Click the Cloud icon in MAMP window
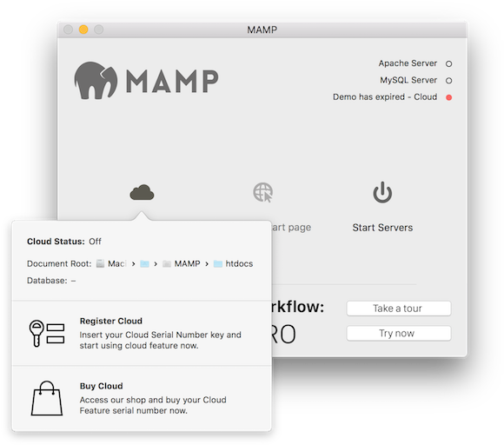The width and height of the screenshot is (504, 445). coord(142,192)
